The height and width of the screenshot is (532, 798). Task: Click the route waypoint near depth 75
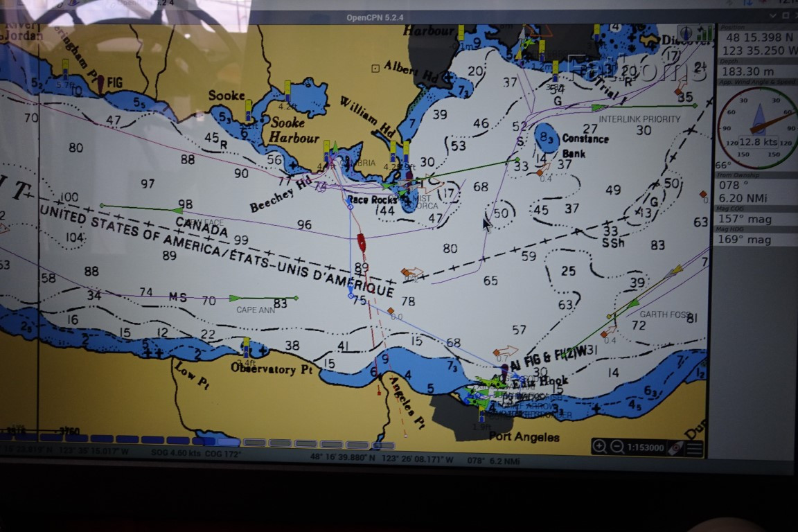point(351,296)
